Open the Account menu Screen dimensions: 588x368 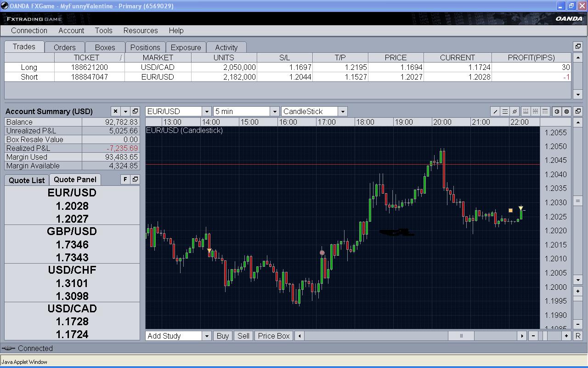[71, 30]
